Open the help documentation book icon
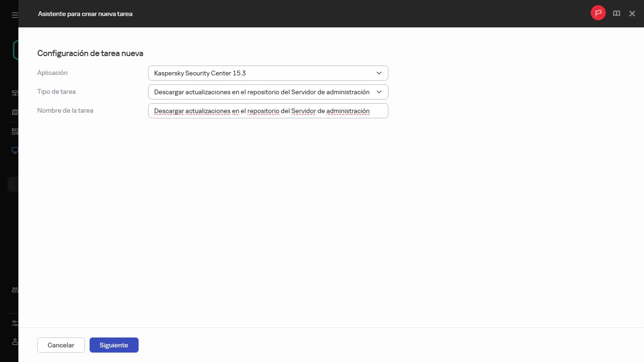 pos(616,13)
